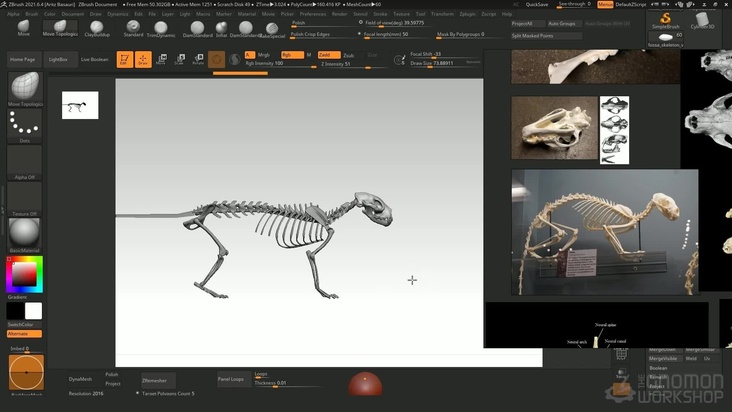Screen dimensions: 732x412
Task: Click the sculptris pro yin-yang icon
Action: point(235,59)
